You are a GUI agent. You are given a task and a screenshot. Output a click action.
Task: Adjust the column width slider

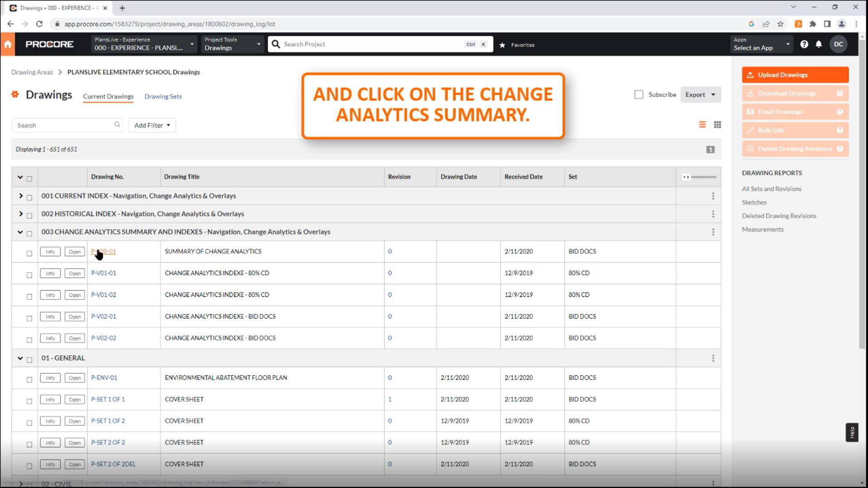point(686,177)
